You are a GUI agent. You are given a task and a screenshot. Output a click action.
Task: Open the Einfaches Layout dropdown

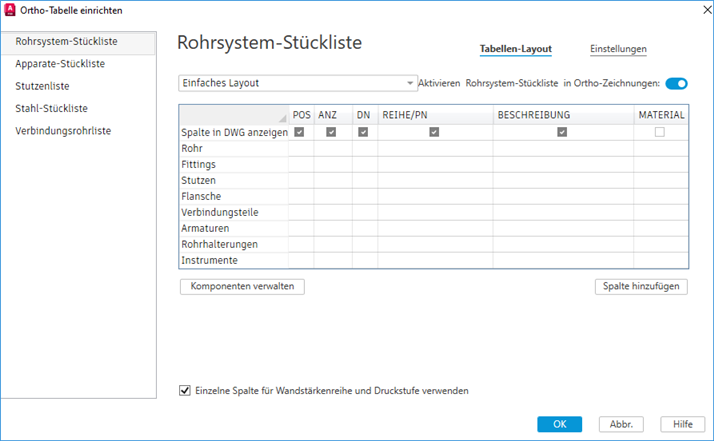(297, 83)
